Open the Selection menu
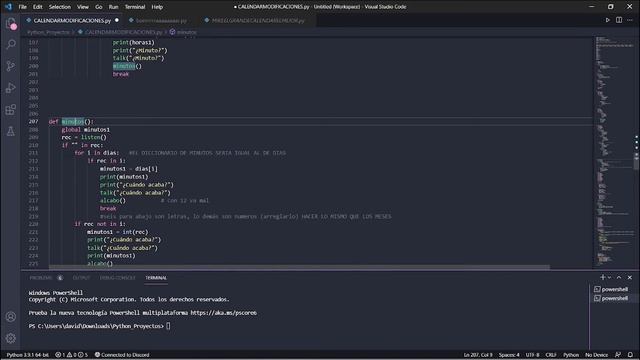This screenshot has height=360, width=640. click(60, 7)
